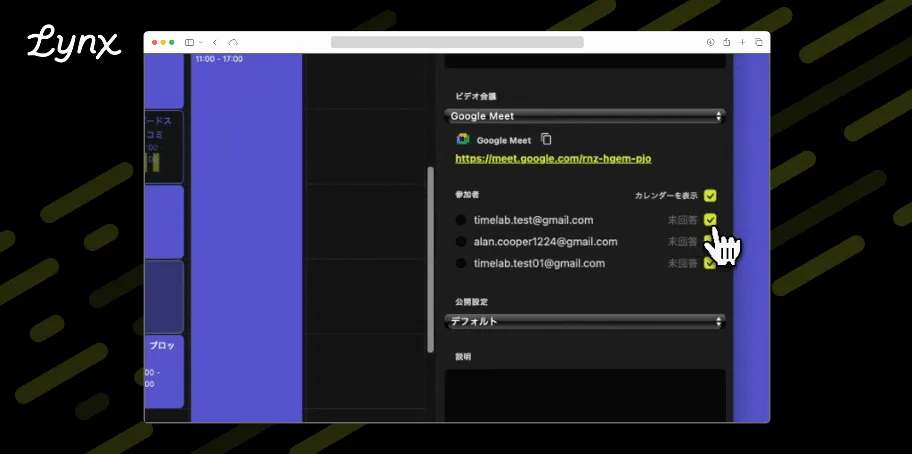Open a new tab with plus icon
This screenshot has height=454, width=912.
[x=742, y=42]
